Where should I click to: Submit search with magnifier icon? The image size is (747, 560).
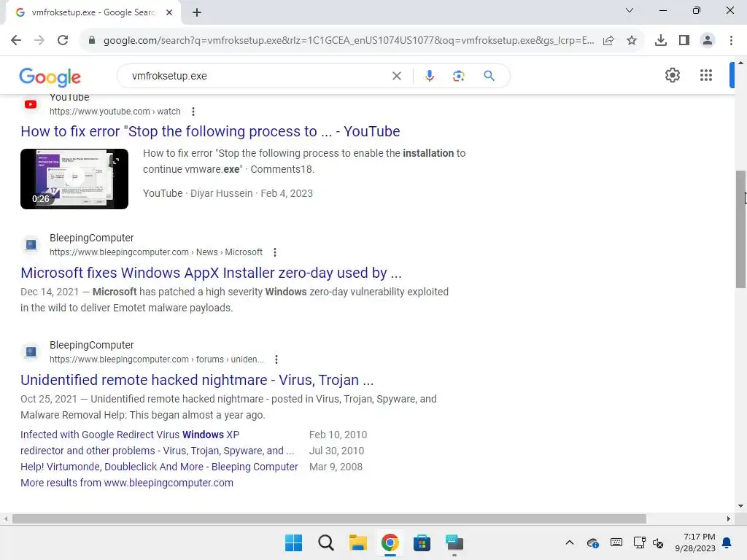tap(489, 76)
